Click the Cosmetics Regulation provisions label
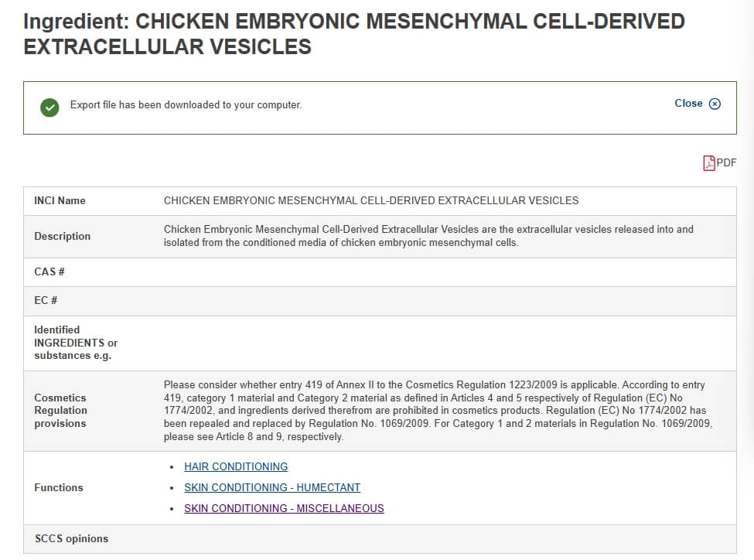Screen dimensions: 754x560 click(60, 411)
